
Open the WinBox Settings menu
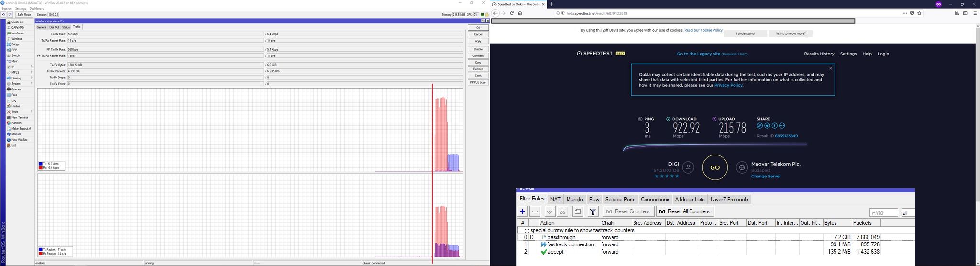pos(21,8)
